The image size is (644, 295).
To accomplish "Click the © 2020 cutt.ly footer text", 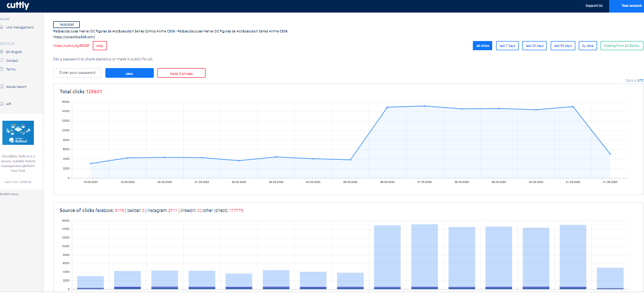I will coord(9,194).
